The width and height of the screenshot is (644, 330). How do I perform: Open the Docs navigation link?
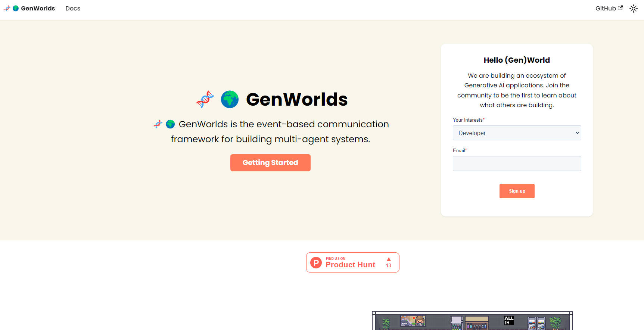pos(73,8)
